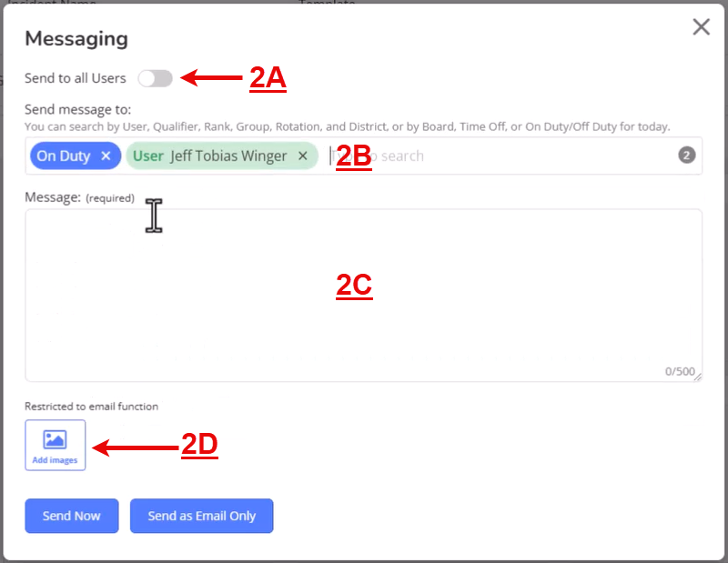Screen dimensions: 728x563
Task: Remove the On Duty recipient chip
Action: coord(106,156)
